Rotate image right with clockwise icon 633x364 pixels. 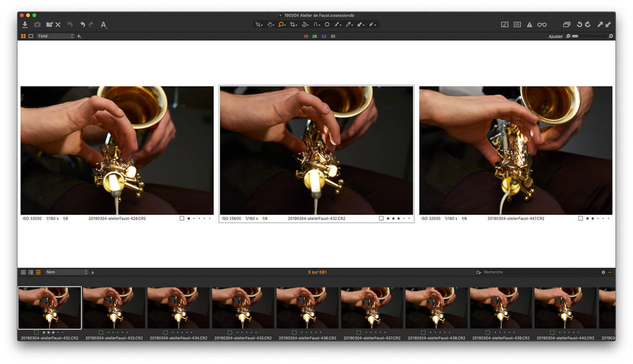[588, 24]
